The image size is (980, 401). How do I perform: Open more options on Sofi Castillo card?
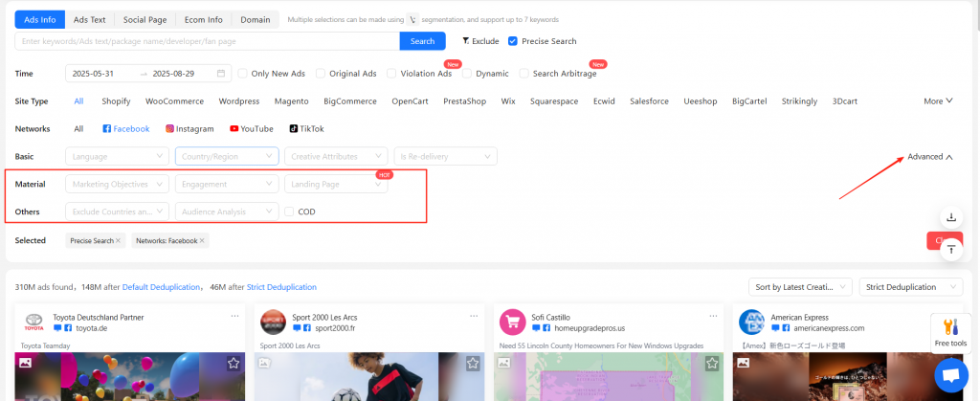click(x=713, y=316)
